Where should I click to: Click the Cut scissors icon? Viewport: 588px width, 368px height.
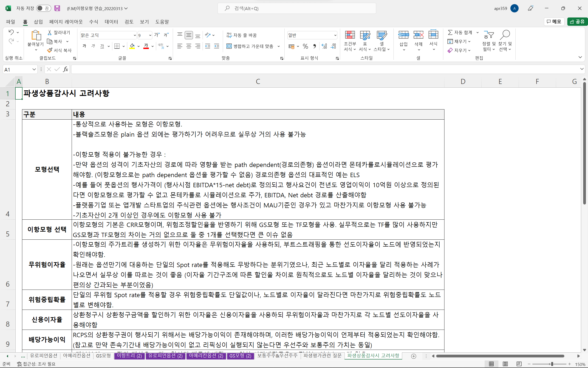[x=50, y=32]
